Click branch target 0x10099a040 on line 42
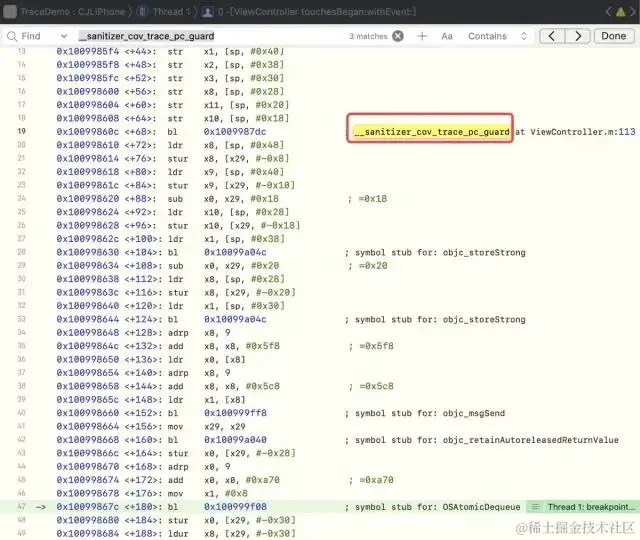 tap(235, 440)
